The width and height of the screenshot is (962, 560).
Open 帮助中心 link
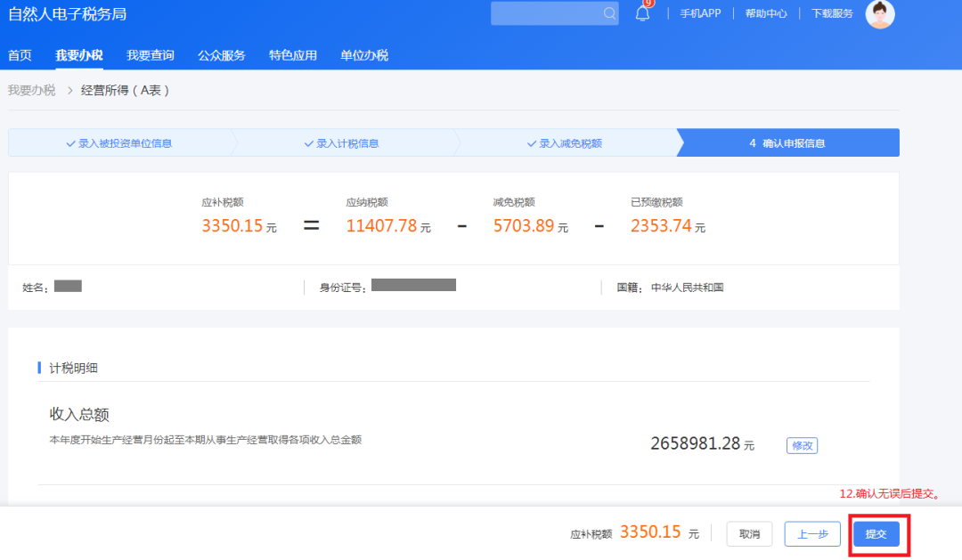(x=766, y=13)
